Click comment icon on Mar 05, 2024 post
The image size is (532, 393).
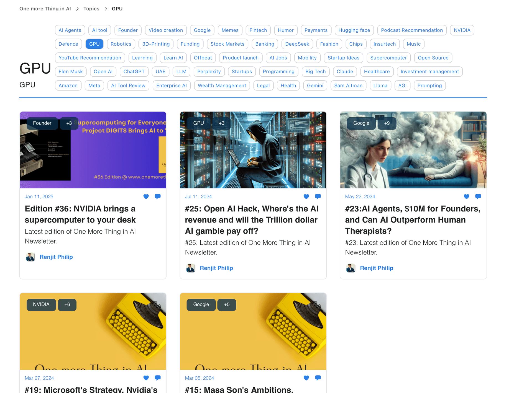[318, 378]
